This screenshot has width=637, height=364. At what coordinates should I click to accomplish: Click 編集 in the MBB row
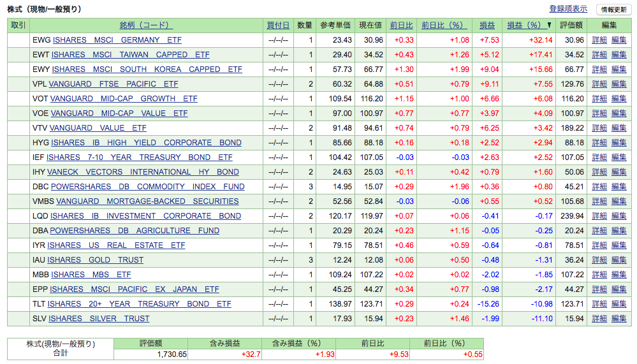tap(619, 275)
